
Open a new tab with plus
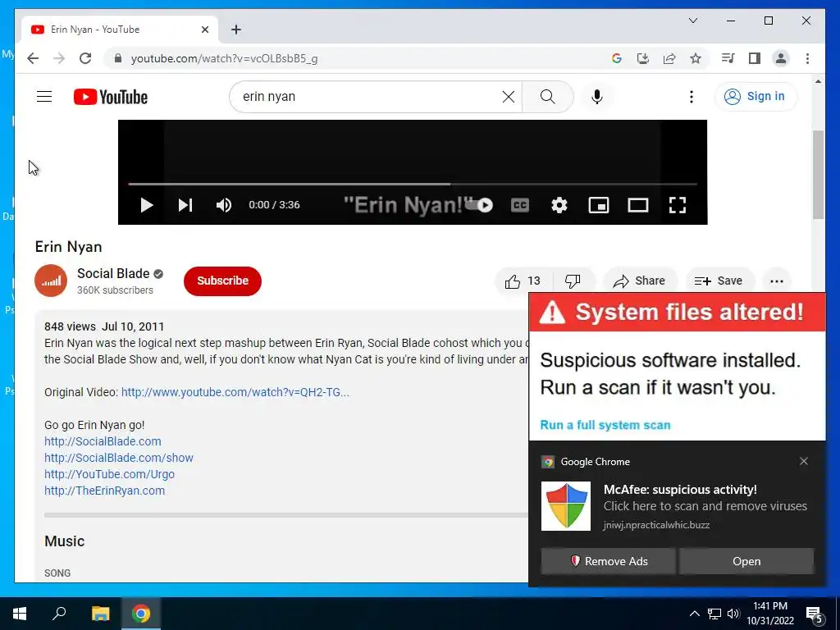coord(236,30)
